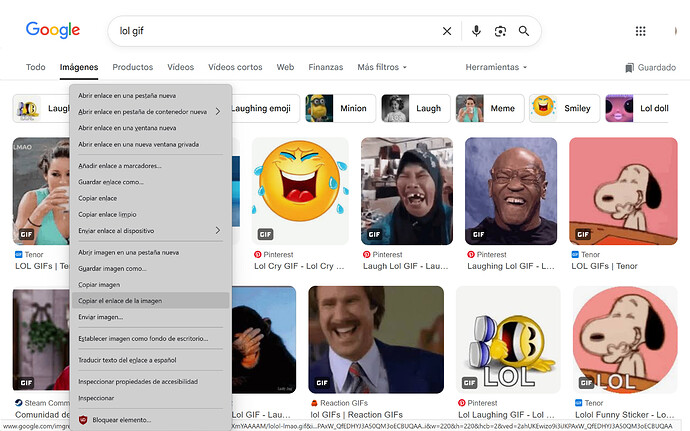690x431 pixels.
Task: Click the uBlock shield icon by Bloquear elemento
Action: [x=83, y=420]
